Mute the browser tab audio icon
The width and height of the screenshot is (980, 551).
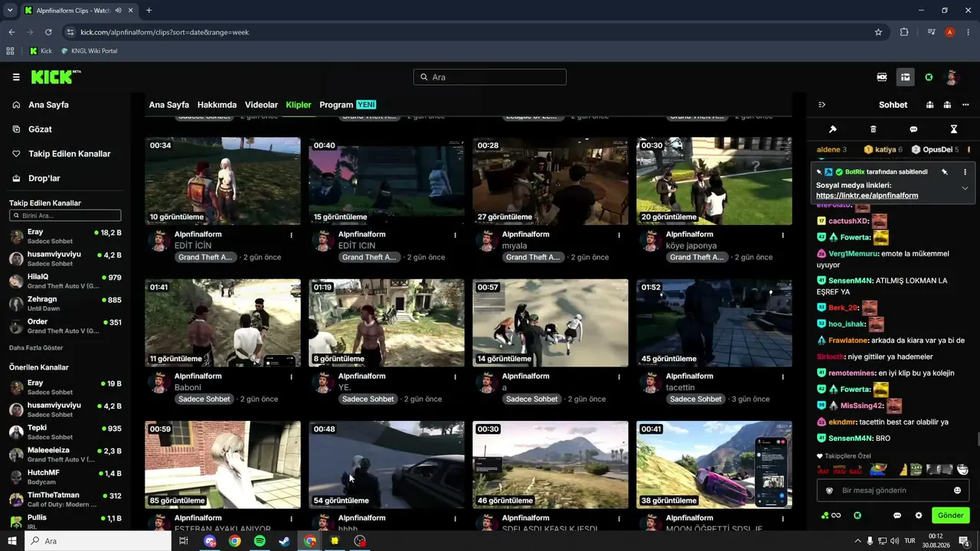click(118, 11)
